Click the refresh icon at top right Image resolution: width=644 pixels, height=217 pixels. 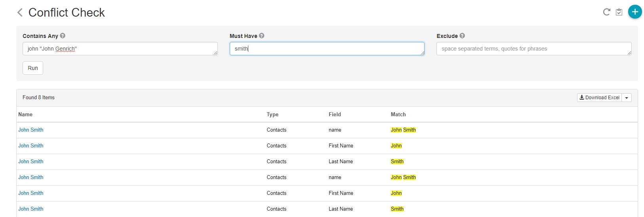pos(606,12)
